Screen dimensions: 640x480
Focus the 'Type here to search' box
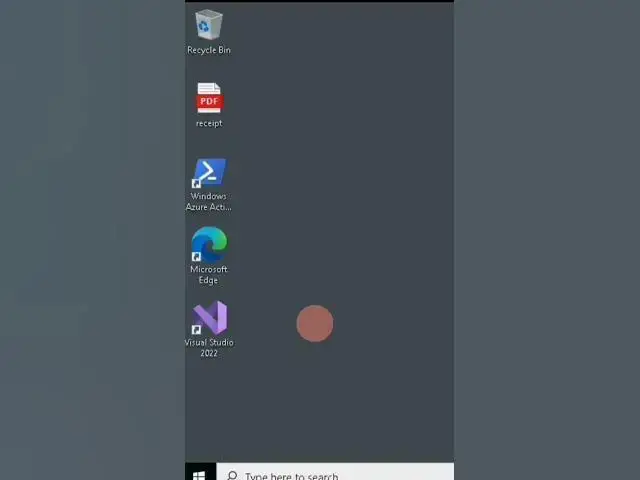click(x=335, y=472)
